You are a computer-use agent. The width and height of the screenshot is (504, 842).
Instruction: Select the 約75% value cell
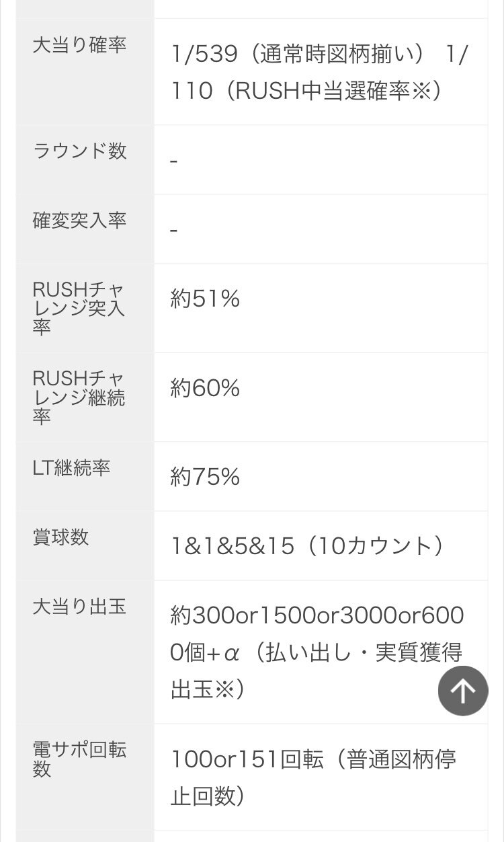click(205, 477)
